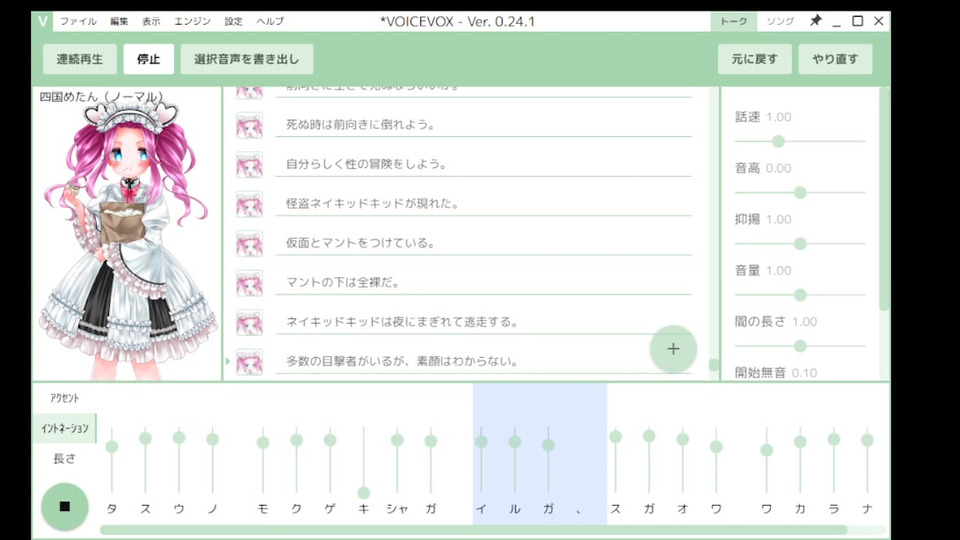Click character icon beside 死ぬ時は前向きに倒れよう

tap(249, 125)
